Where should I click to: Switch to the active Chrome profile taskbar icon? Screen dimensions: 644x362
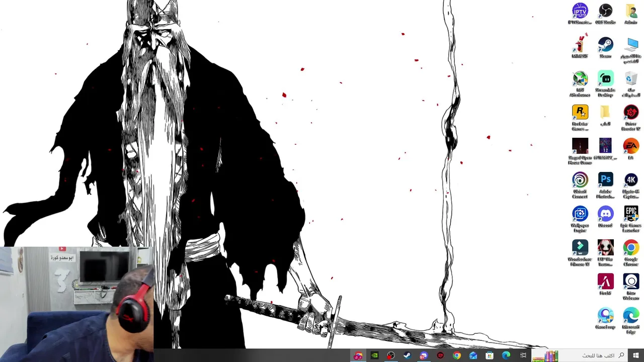pyautogui.click(x=358, y=355)
